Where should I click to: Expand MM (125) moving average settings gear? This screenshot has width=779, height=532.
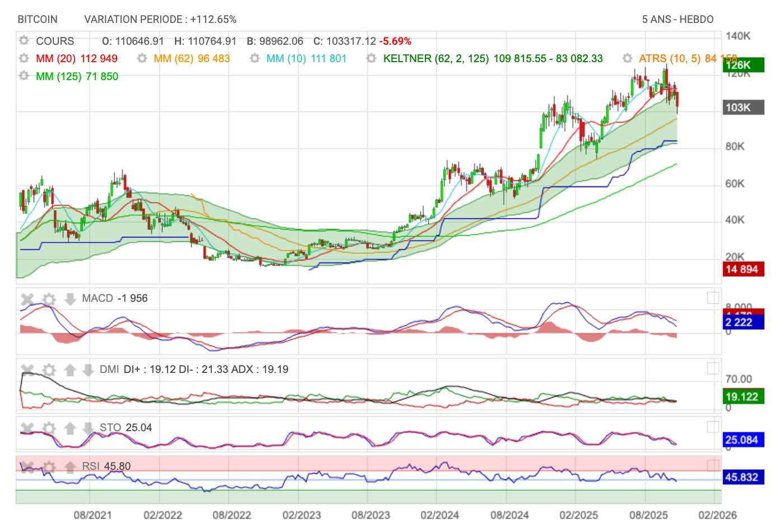tap(24, 76)
